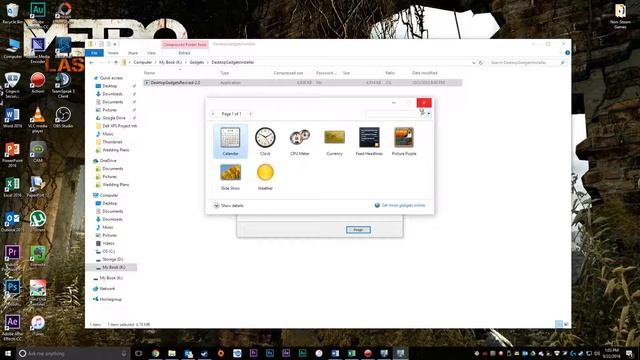Screen dimensions: 640x360
Task: Click Explorer up-folder arrow
Action: click(x=116, y=62)
